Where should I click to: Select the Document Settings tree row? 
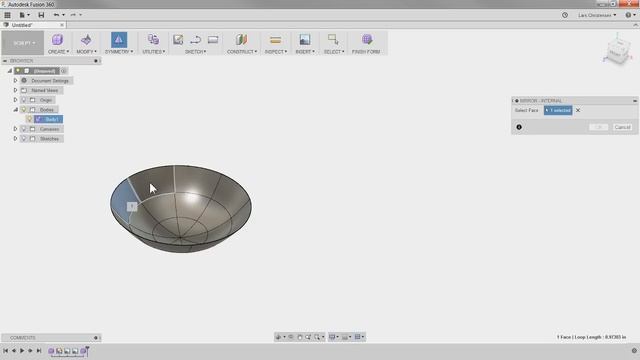click(x=47, y=81)
